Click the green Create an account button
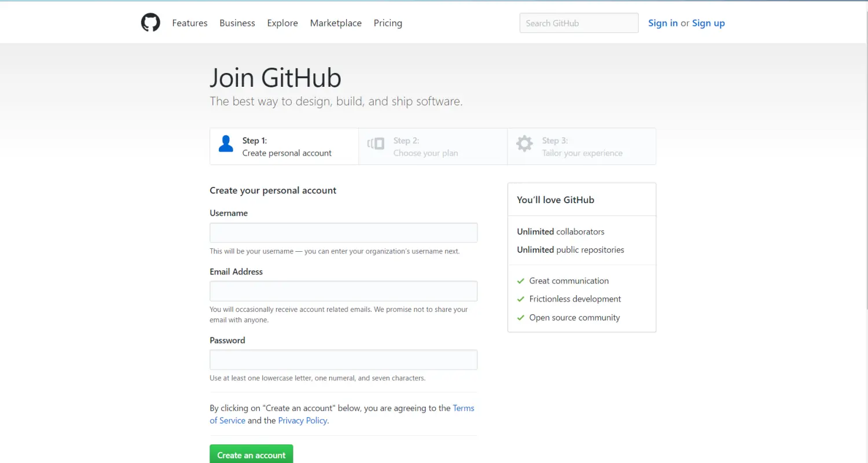 pyautogui.click(x=251, y=455)
